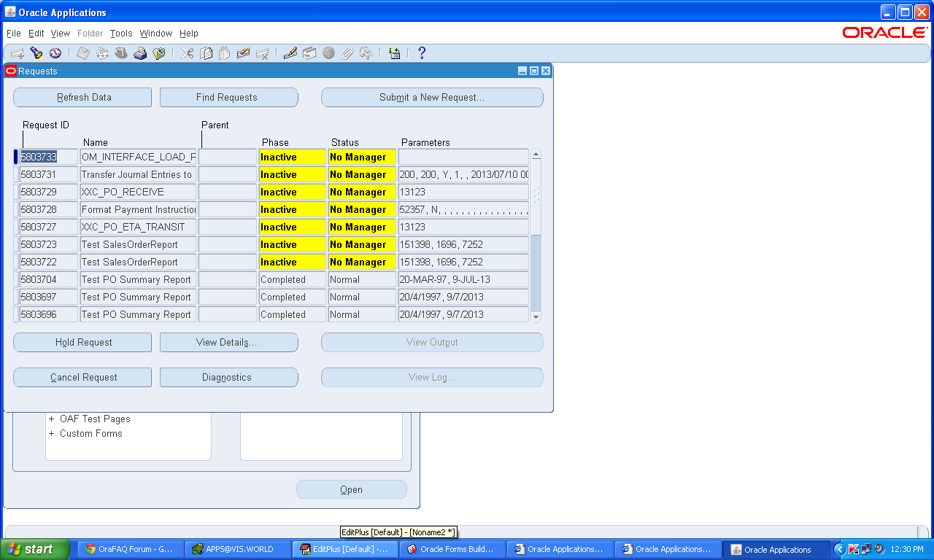
Task: Click the Close Form folder icon
Action: click(159, 53)
